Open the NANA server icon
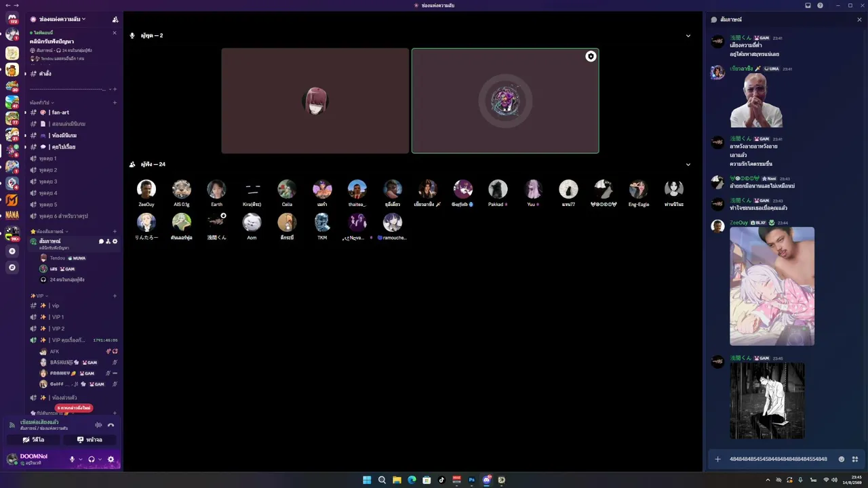 click(x=12, y=216)
